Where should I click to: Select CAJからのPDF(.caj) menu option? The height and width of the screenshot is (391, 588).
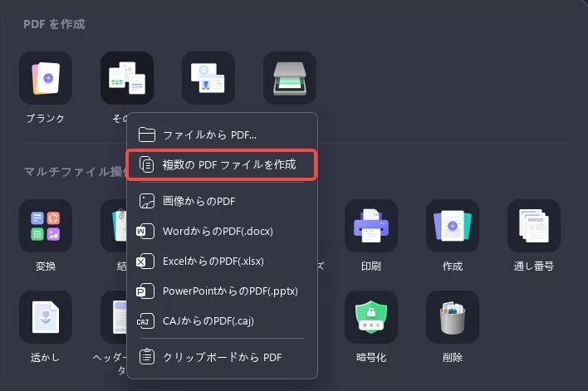(222, 321)
